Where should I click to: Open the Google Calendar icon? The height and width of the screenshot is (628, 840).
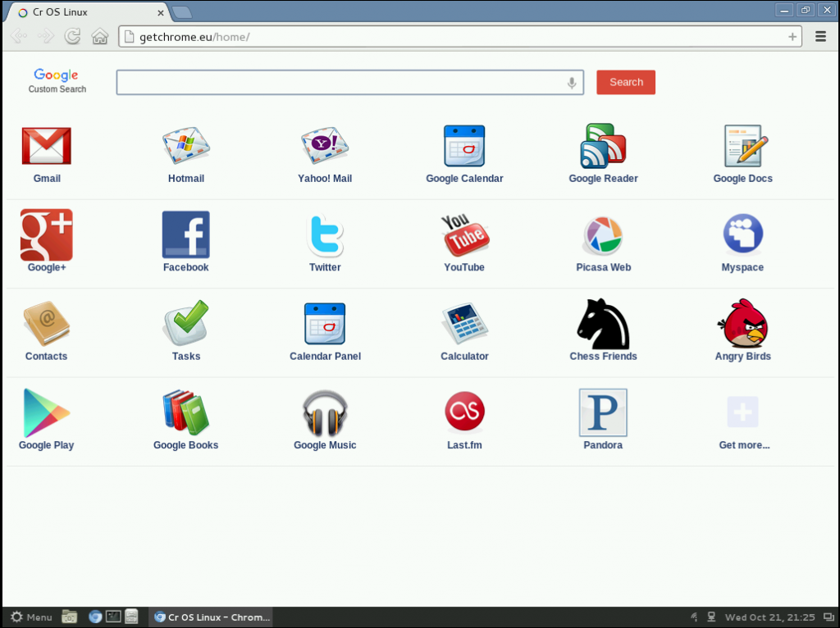(464, 146)
